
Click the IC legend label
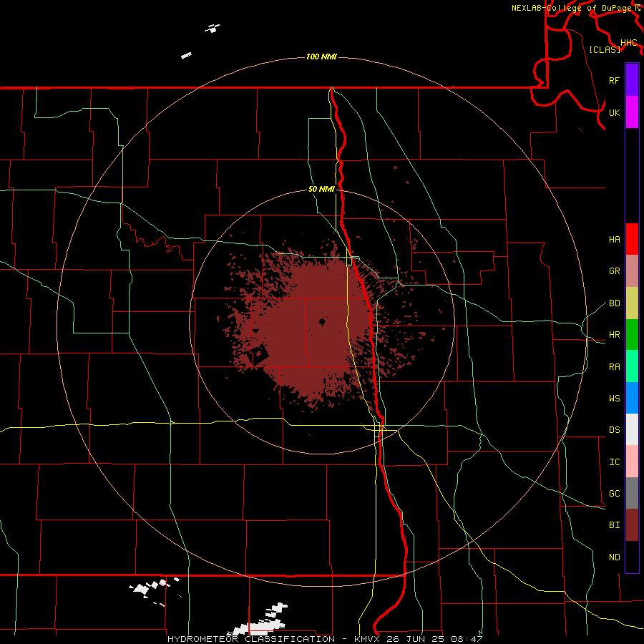coord(614,462)
